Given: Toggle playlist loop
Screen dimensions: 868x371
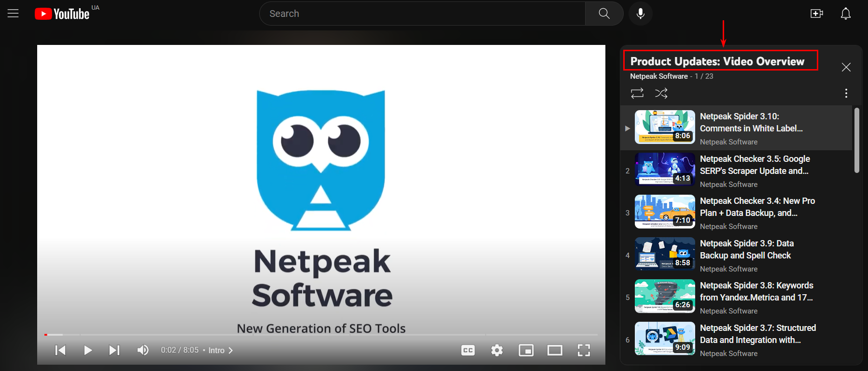Looking at the screenshot, I should click(x=637, y=93).
